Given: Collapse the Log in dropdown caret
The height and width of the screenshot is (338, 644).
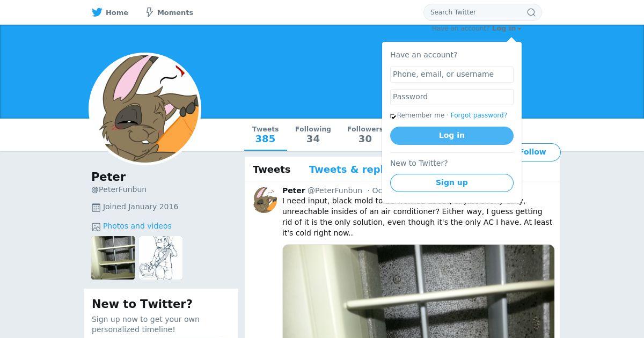Looking at the screenshot, I should (519, 29).
